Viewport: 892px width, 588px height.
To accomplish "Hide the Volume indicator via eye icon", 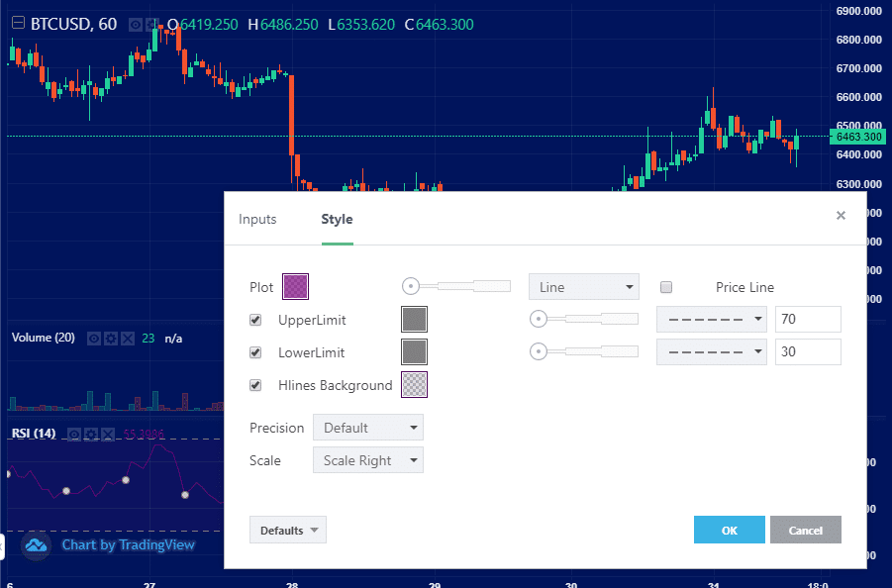I will tap(94, 339).
